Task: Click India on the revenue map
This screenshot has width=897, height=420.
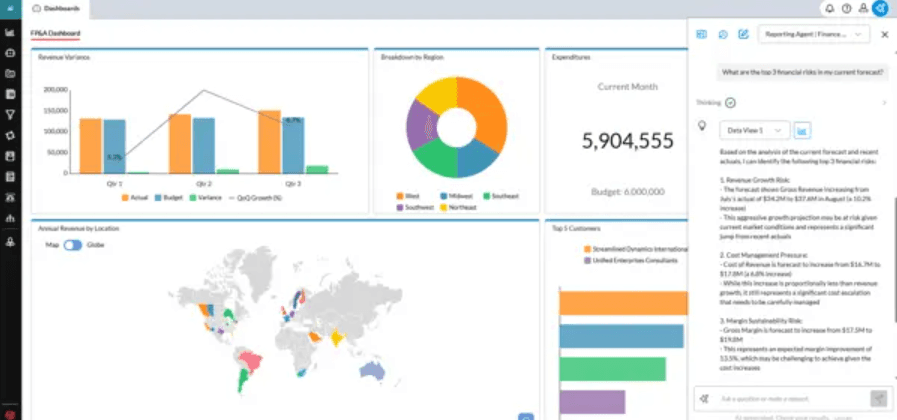Action: tap(338, 338)
